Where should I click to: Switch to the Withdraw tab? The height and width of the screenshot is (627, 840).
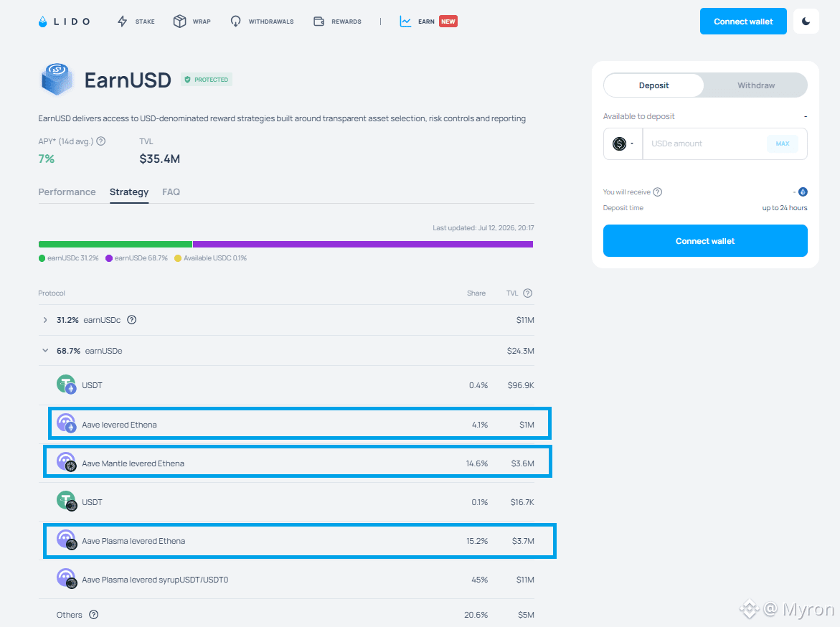(x=756, y=85)
